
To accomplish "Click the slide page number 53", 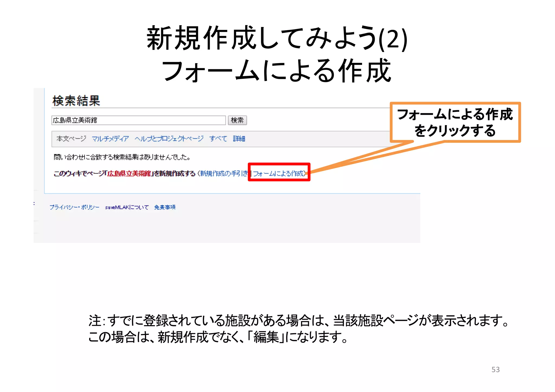I will click(495, 370).
